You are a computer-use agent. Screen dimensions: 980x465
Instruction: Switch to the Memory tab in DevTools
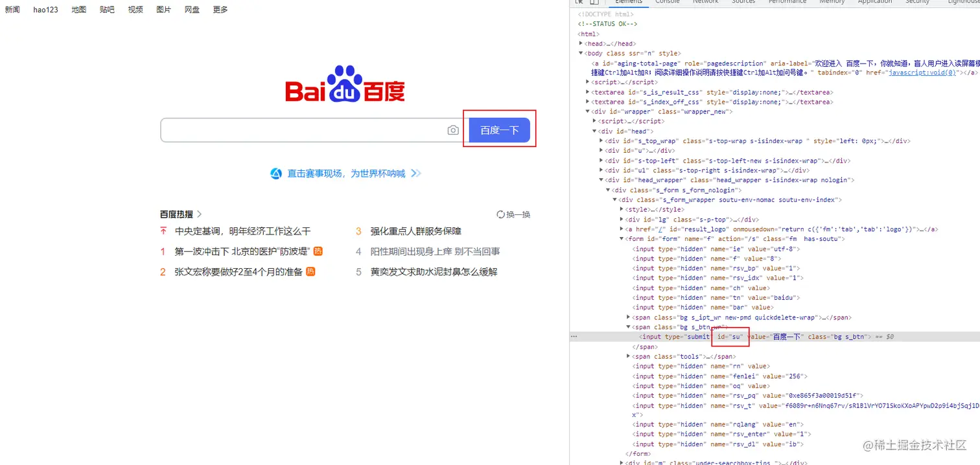(x=832, y=2)
